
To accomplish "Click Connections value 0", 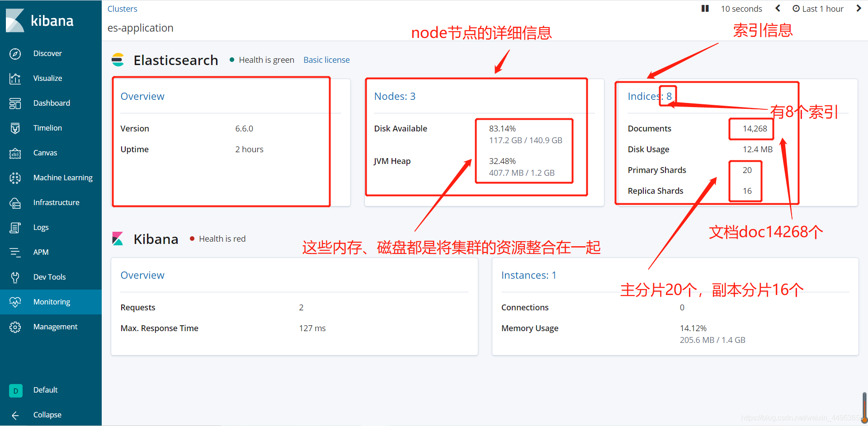I will 682,308.
